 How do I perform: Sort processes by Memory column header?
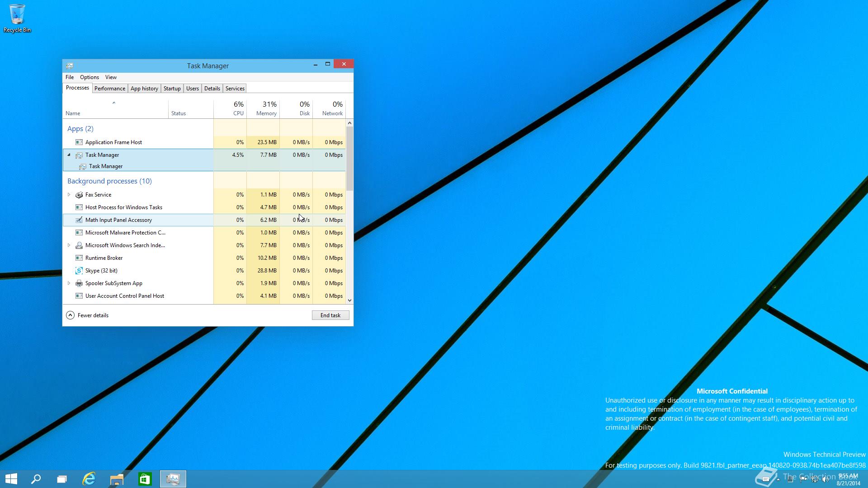[x=263, y=109]
